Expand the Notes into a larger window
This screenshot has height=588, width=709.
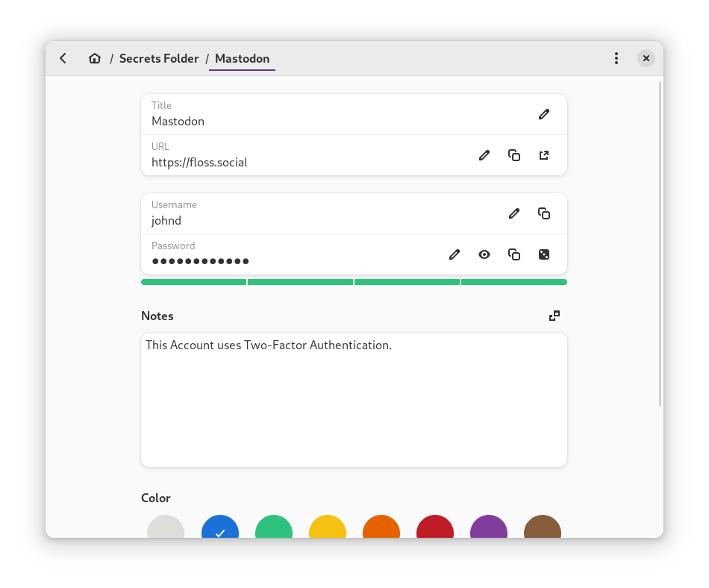(555, 316)
